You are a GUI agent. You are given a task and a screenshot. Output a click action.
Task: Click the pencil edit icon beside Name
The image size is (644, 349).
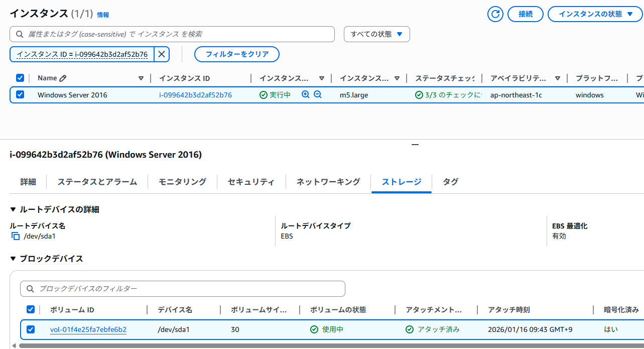[x=63, y=78]
